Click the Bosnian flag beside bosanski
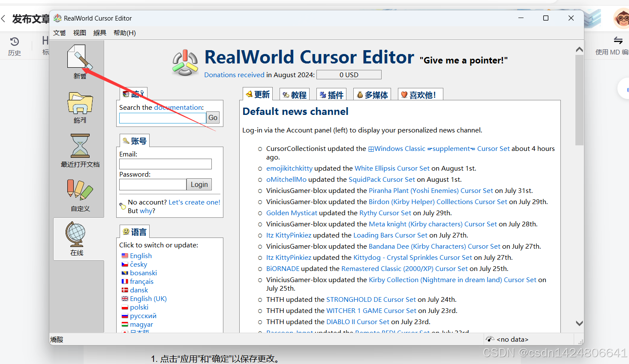The width and height of the screenshot is (629, 364). click(x=125, y=273)
